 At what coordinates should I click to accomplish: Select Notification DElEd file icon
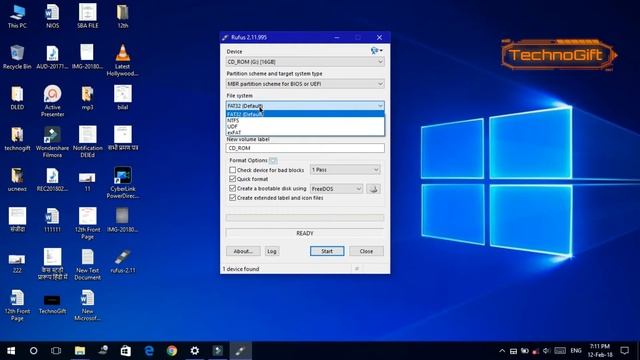88,142
